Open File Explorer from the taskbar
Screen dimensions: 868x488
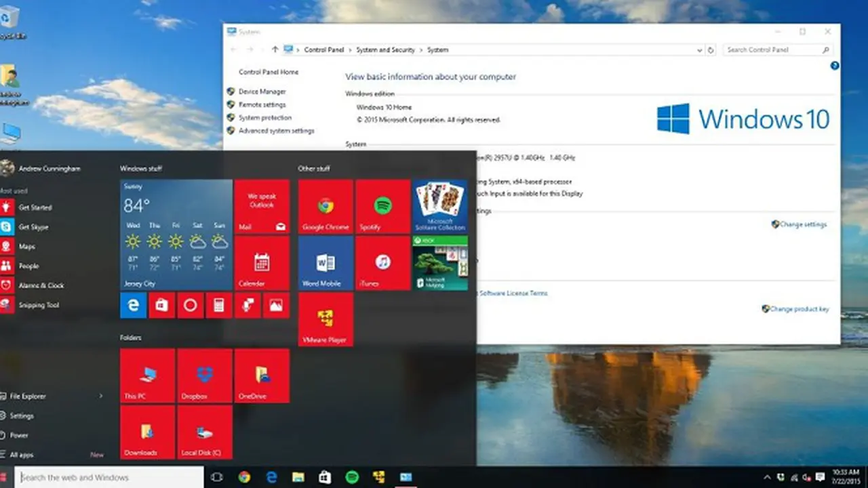coord(298,477)
